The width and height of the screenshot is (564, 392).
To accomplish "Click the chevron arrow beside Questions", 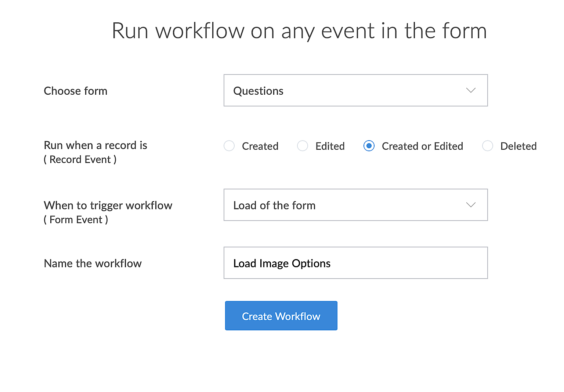I will tap(471, 90).
